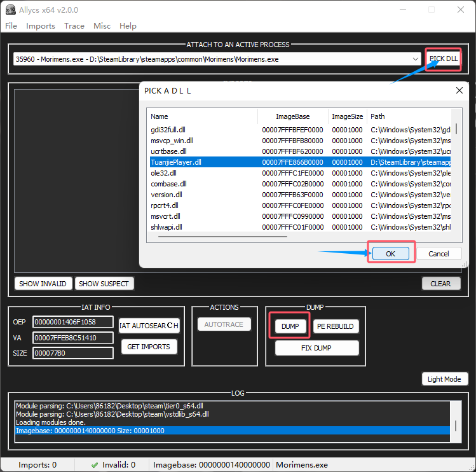Click IAT AUTOSEARCH button

(149, 326)
